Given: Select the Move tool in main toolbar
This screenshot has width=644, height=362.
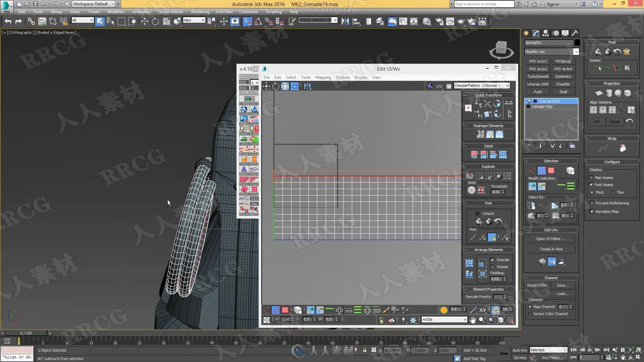Looking at the screenshot, I should pos(145,21).
